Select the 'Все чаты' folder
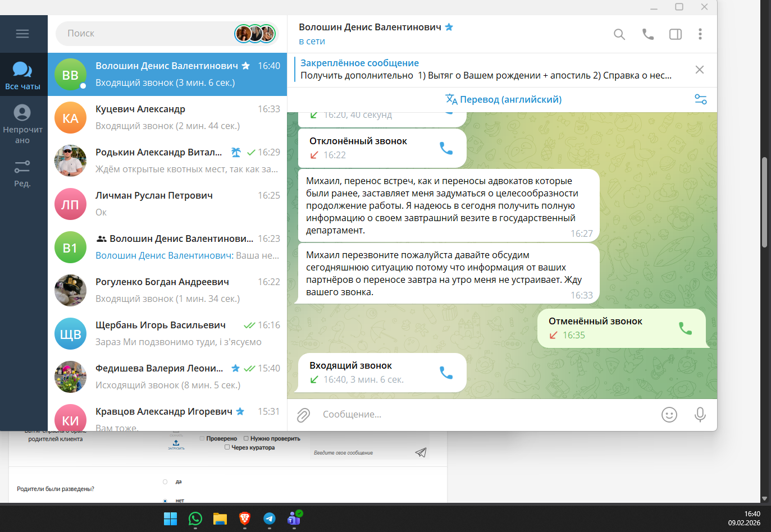Image resolution: width=771 pixels, height=532 pixels. 22,75
